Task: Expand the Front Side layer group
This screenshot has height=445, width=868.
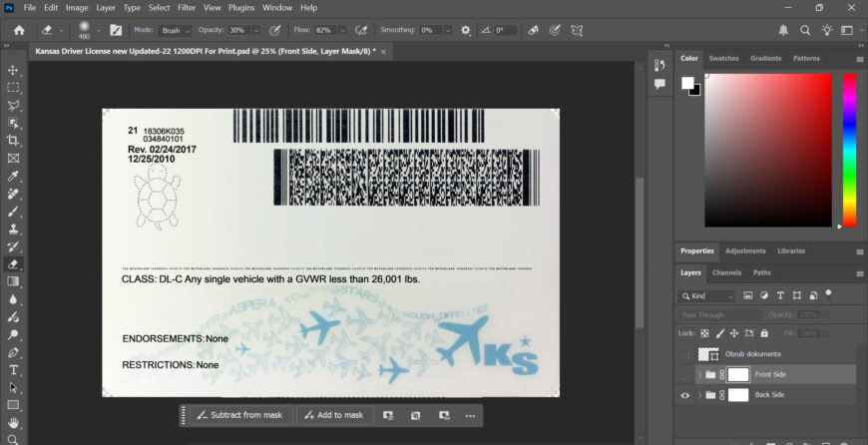Action: point(699,375)
